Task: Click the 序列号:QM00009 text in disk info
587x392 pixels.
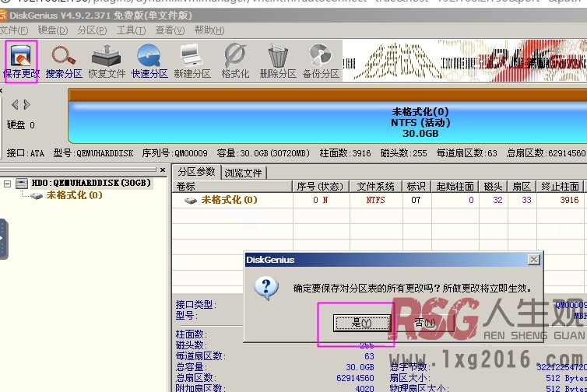Action: (175, 153)
